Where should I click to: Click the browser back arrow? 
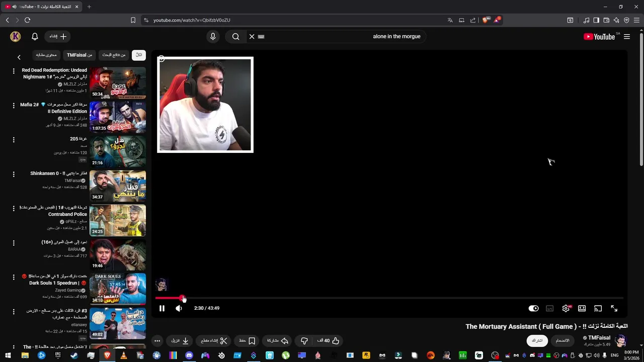(7, 20)
